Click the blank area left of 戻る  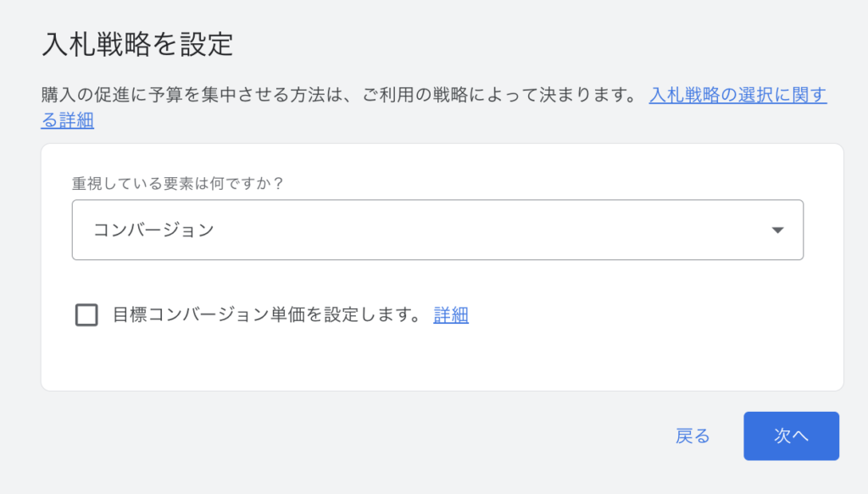point(424,436)
